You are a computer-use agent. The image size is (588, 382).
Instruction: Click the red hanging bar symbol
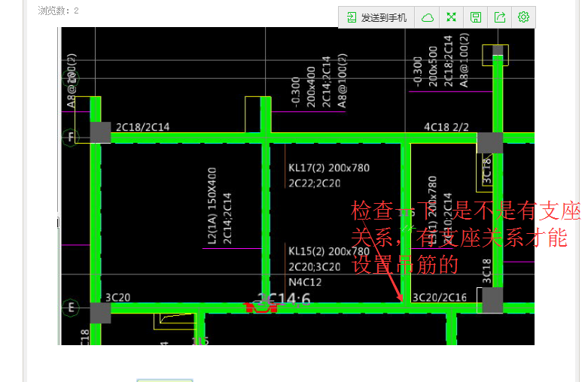point(260,308)
